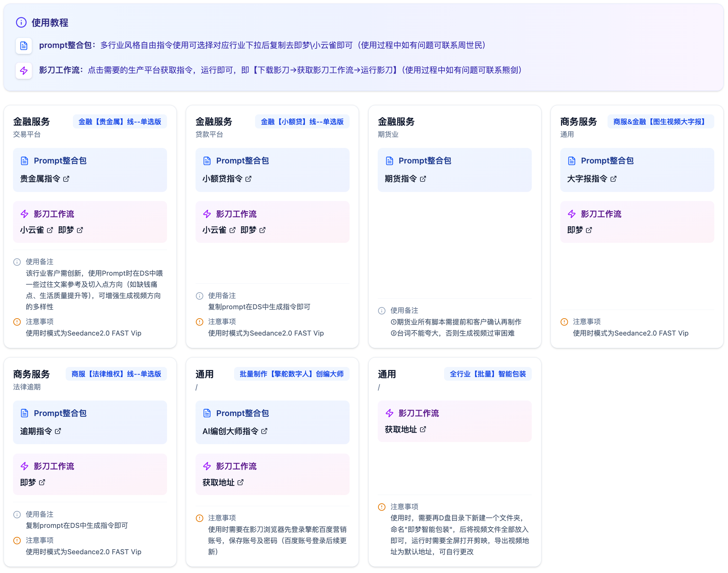Click the external-link icon next to 逾期指令
Viewport: 728px width, 573px height.
(58, 431)
